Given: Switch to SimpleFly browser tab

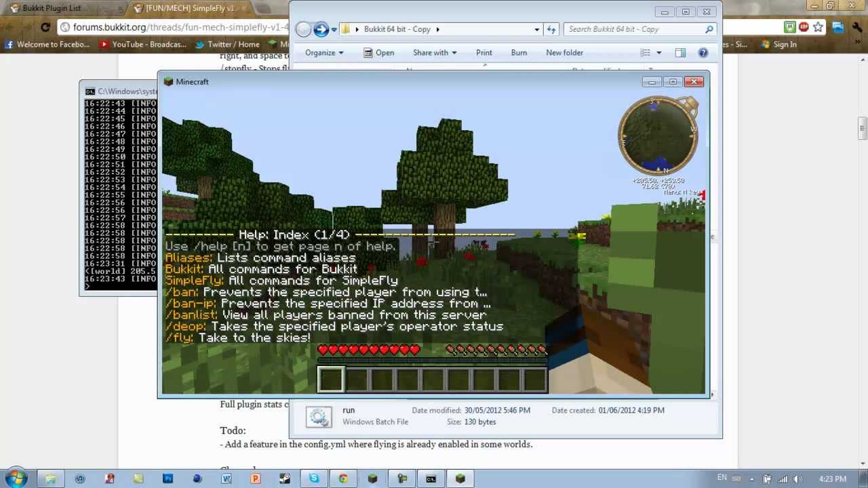Looking at the screenshot, I should click(190, 8).
